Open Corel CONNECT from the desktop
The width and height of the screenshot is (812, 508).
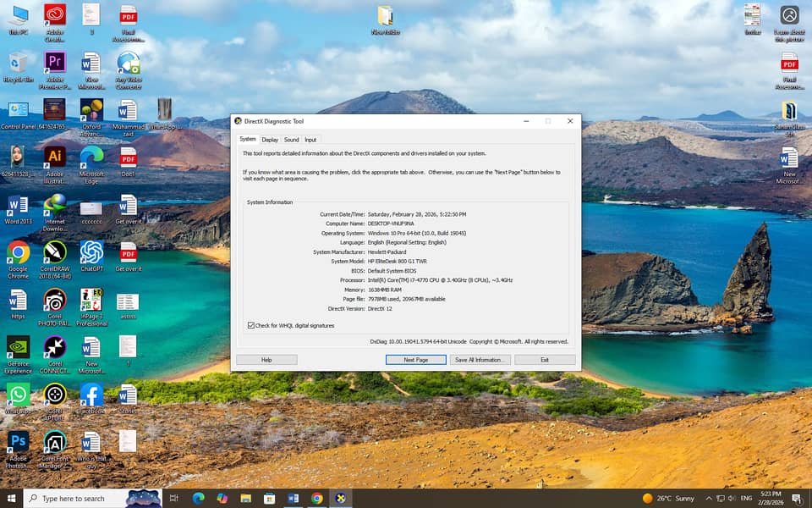pyautogui.click(x=55, y=349)
